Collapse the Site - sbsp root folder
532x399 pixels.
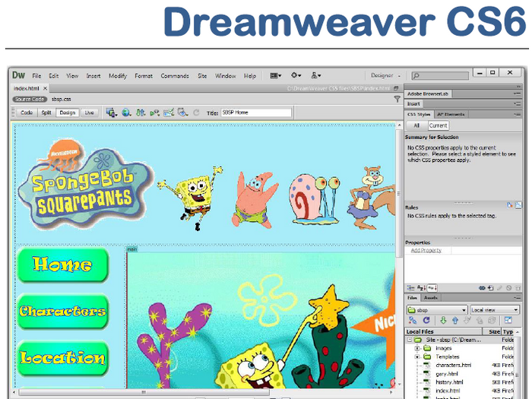410,340
